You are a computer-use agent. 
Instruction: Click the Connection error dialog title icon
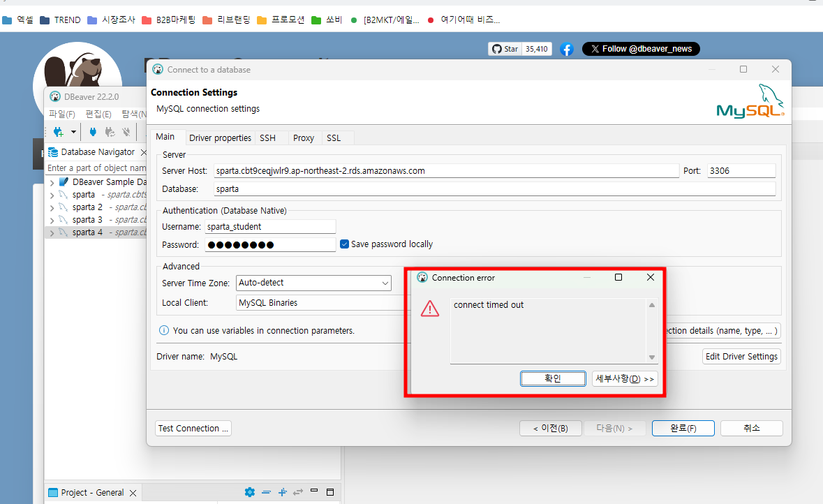(x=422, y=277)
